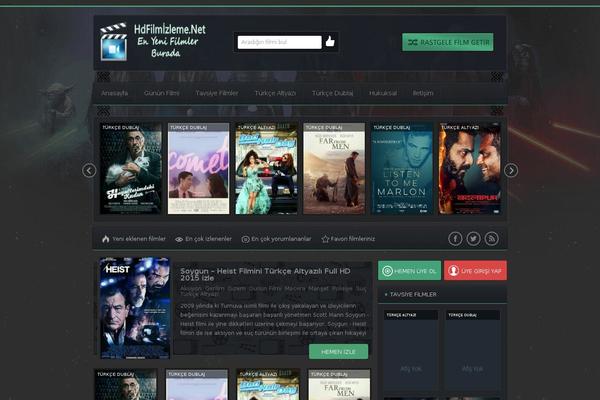Click the Tavsiye Filmler sidebar heading
The width and height of the screenshot is (600, 400).
[x=413, y=294]
